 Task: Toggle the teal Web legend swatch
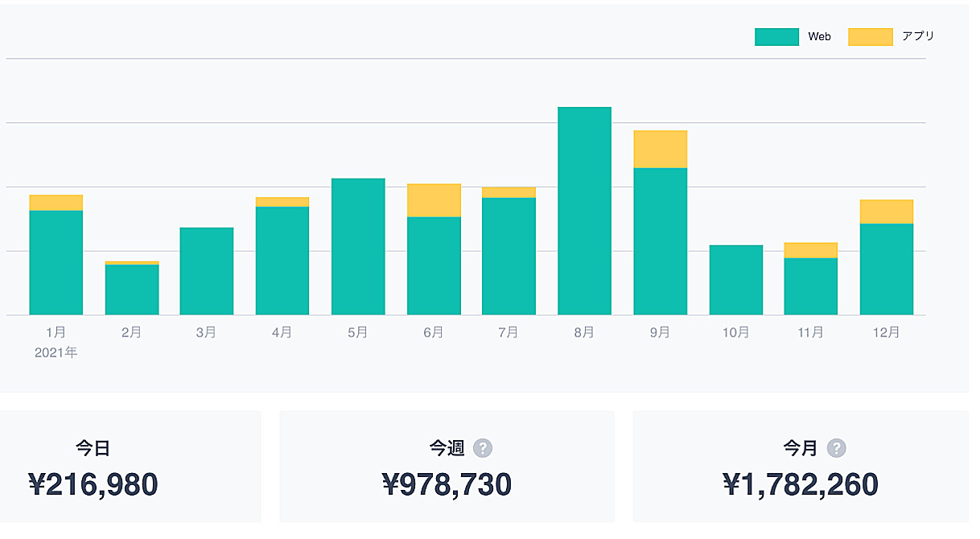[776, 37]
